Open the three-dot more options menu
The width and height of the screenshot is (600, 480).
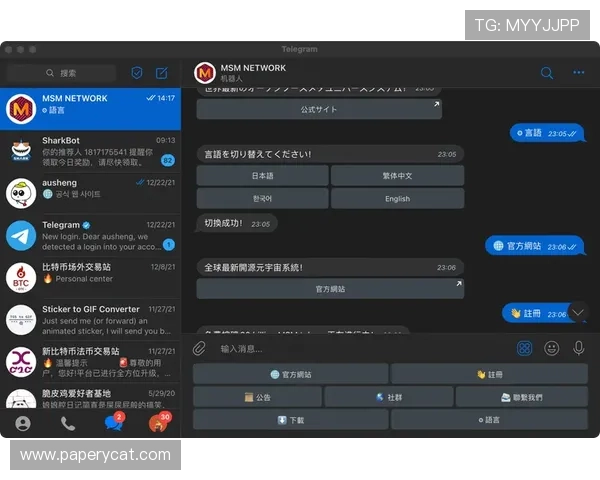[578, 73]
